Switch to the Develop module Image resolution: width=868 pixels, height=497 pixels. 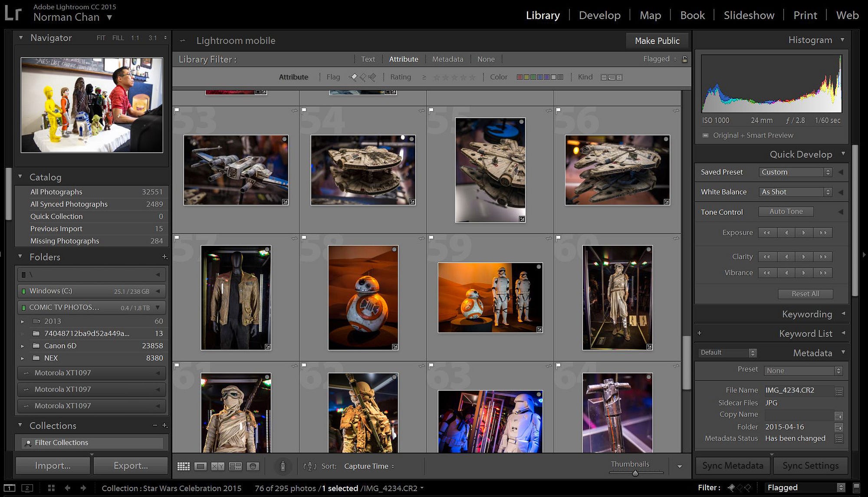(x=600, y=15)
